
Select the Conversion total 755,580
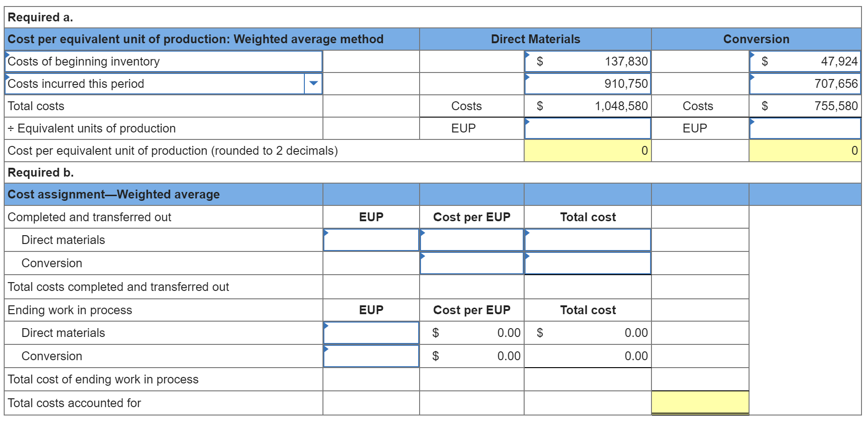pyautogui.click(x=836, y=106)
